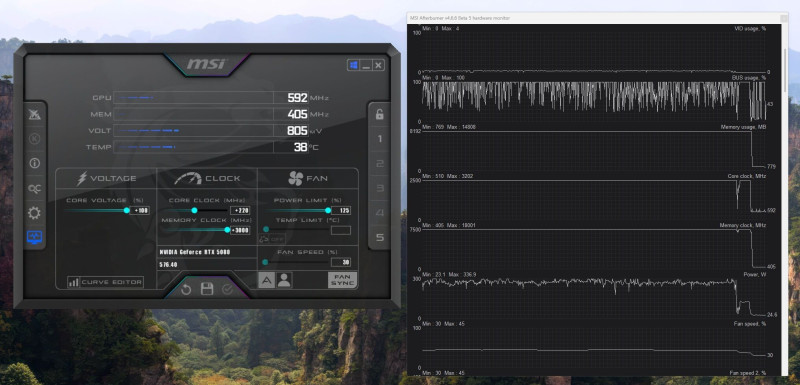The image size is (800, 385).
Task: Click the Power, W graph
Action: [x=595, y=298]
